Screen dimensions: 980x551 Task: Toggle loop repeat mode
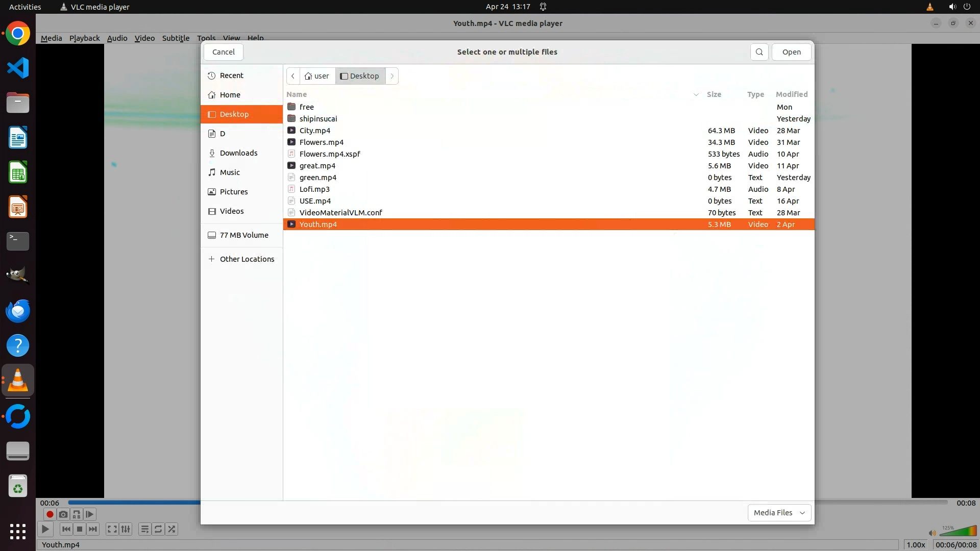[x=158, y=529]
